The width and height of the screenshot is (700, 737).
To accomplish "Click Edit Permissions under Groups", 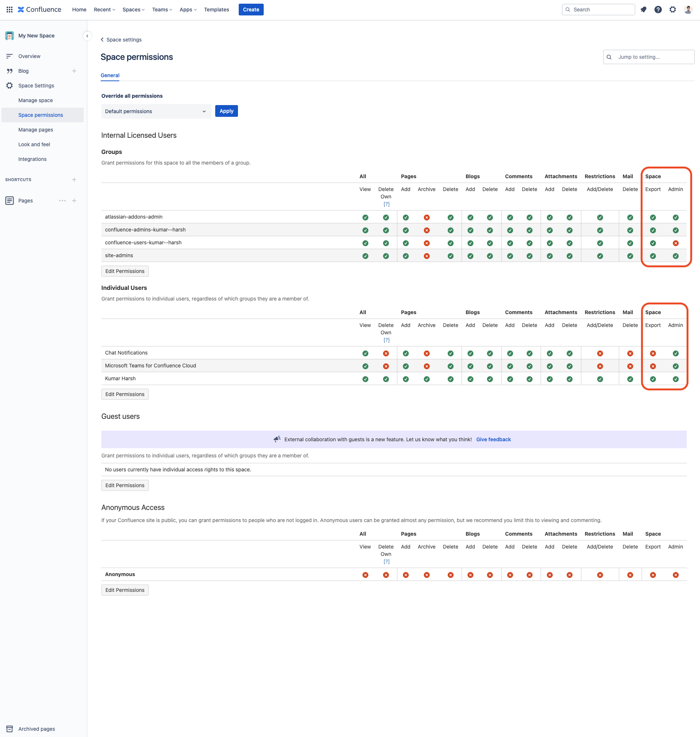I will (125, 271).
